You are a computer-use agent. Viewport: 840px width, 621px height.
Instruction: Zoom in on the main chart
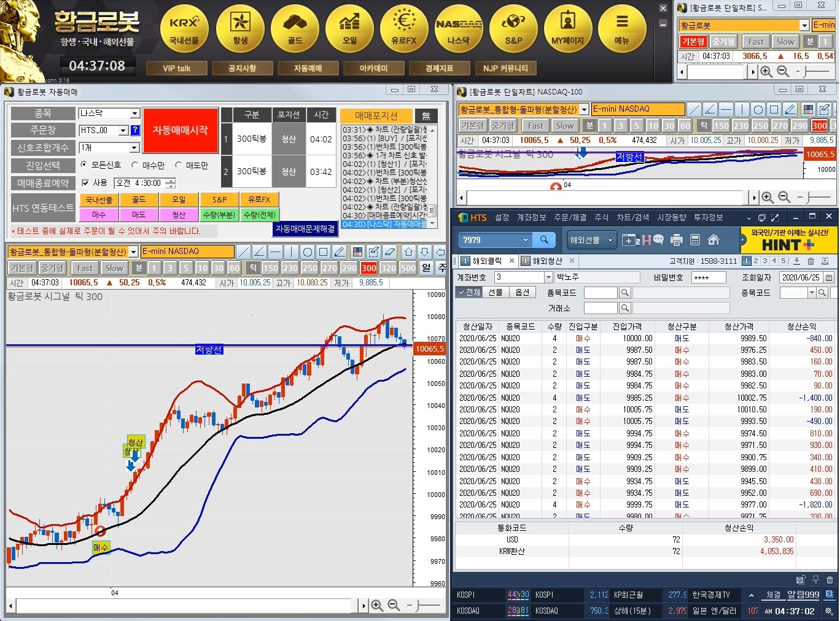pos(377,606)
